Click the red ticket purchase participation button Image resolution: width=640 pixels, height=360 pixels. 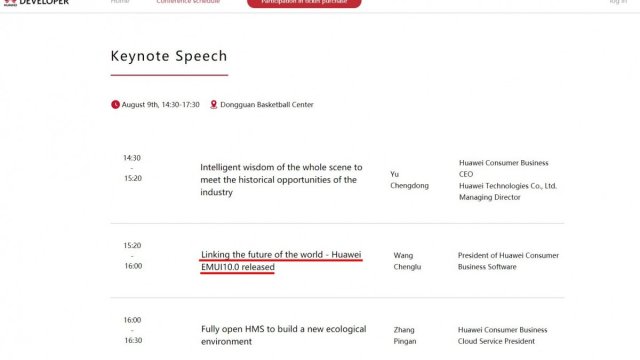(304, 3)
